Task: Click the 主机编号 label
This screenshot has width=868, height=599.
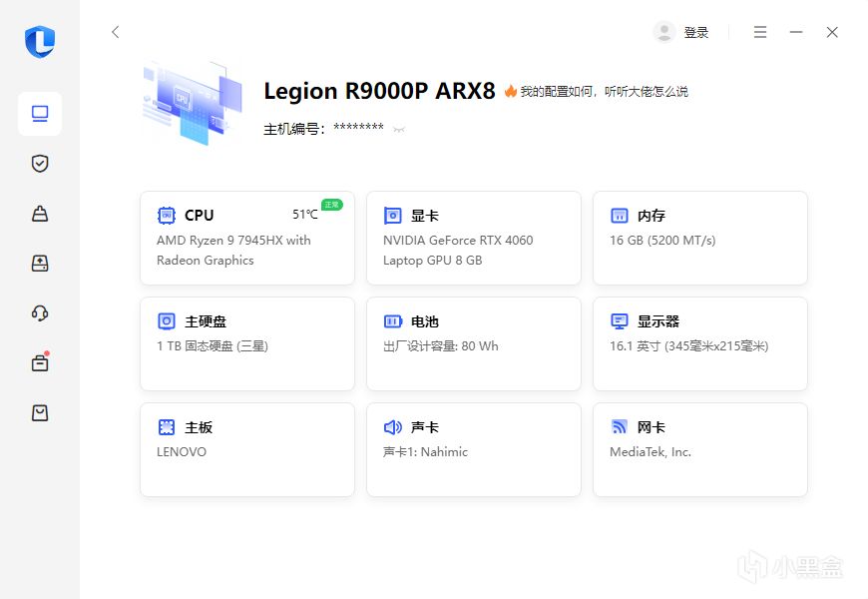Action: tap(294, 129)
